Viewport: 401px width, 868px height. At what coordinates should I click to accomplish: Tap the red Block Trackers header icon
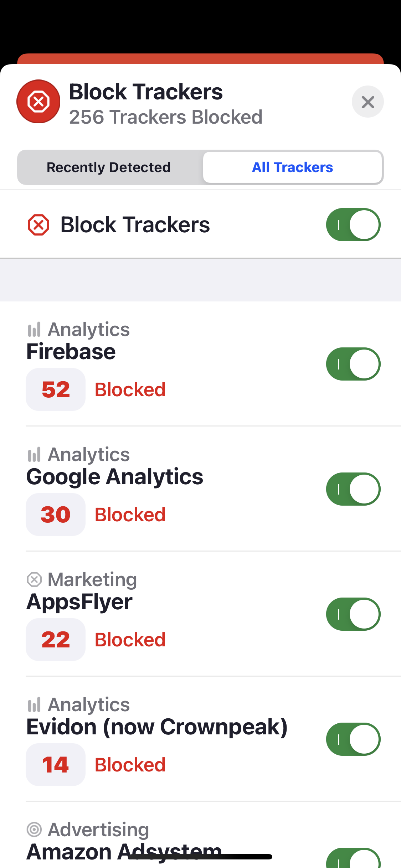click(x=38, y=102)
